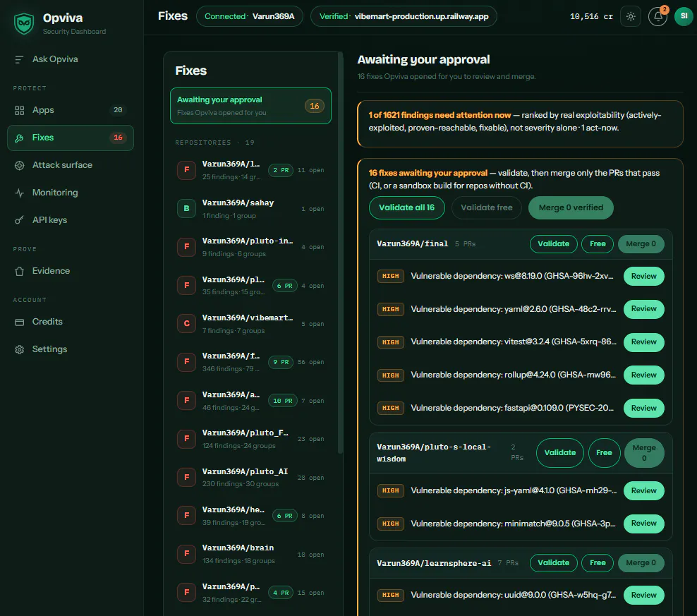Click Free for pluto-s-local-wisdom

(x=604, y=453)
